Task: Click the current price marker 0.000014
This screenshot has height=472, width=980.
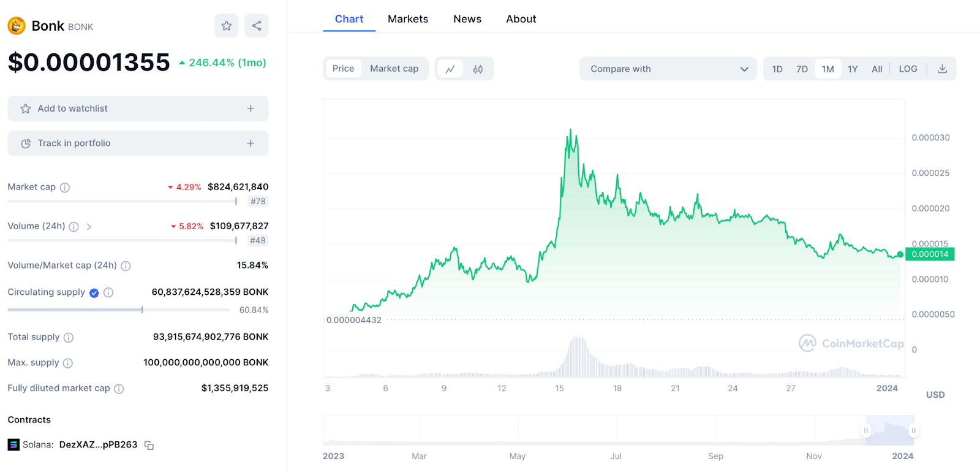Action: [x=930, y=254]
